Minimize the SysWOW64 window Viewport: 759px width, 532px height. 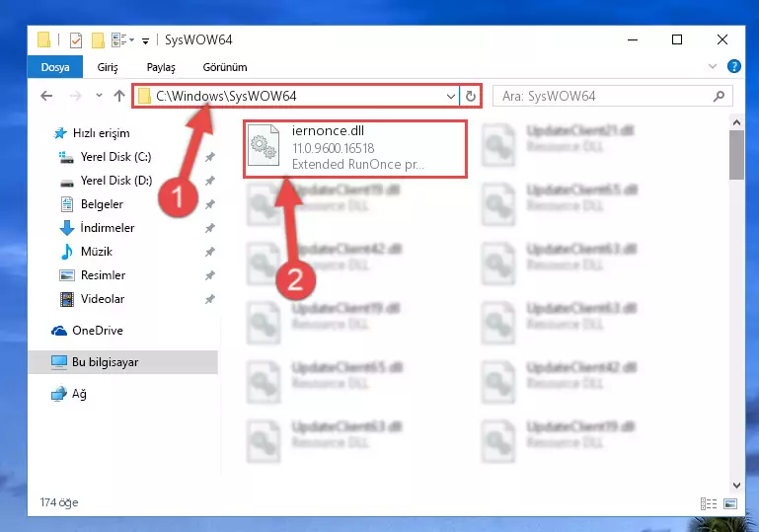pos(633,39)
